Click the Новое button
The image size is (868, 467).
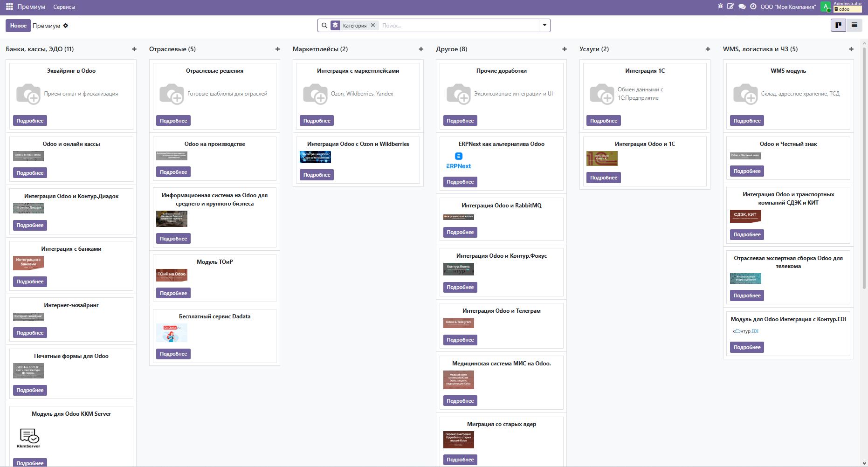18,26
